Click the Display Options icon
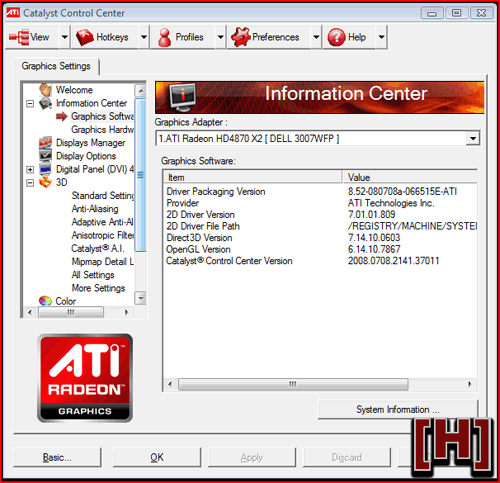 (45, 156)
